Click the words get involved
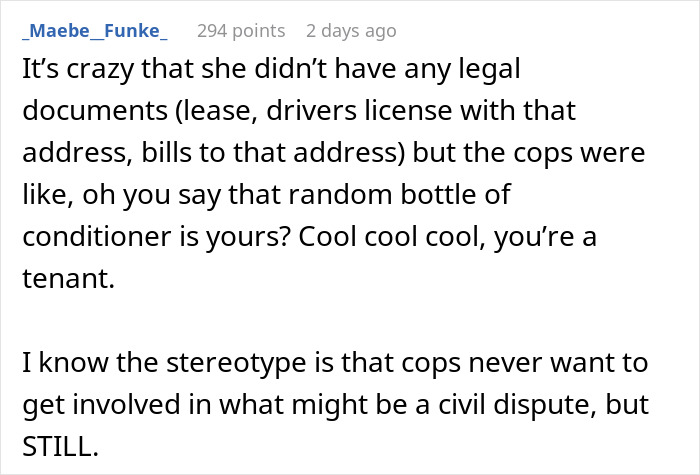Image resolution: width=700 pixels, height=475 pixels. (x=101, y=404)
